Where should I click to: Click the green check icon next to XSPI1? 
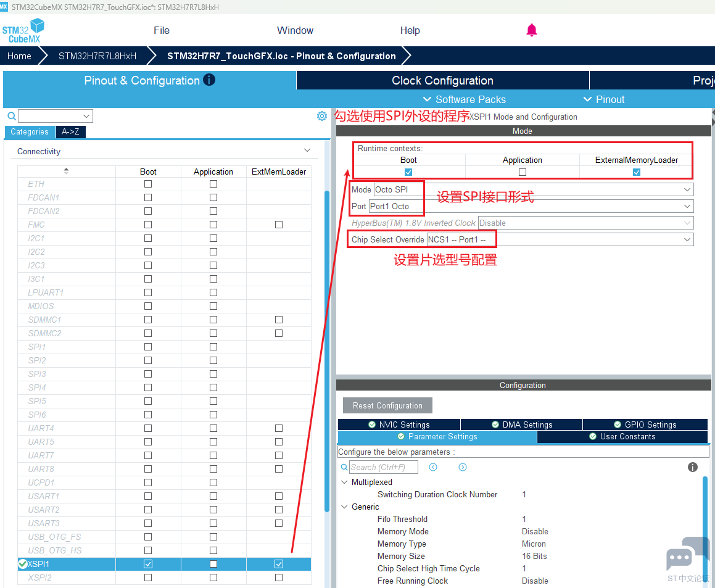coord(22,564)
